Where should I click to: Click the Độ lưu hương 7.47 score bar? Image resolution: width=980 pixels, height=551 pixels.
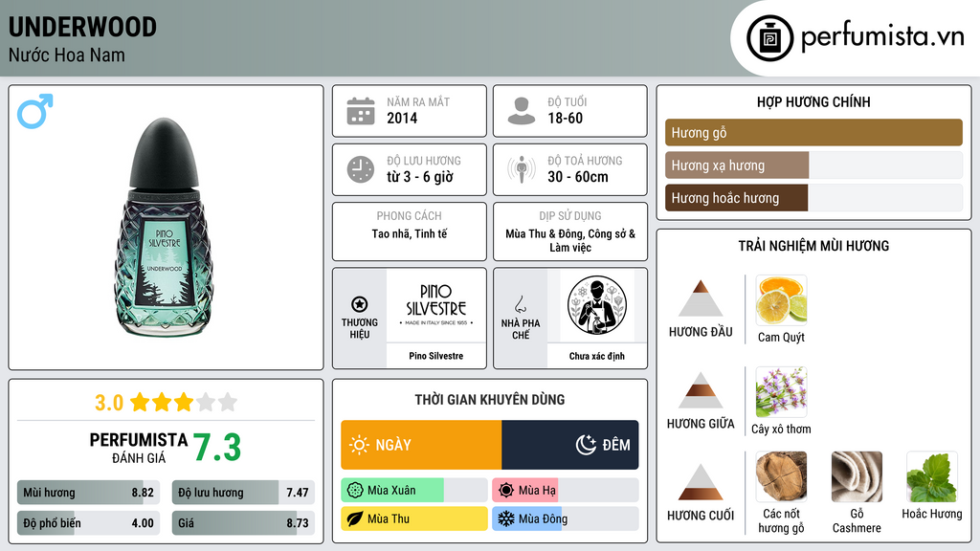243,493
